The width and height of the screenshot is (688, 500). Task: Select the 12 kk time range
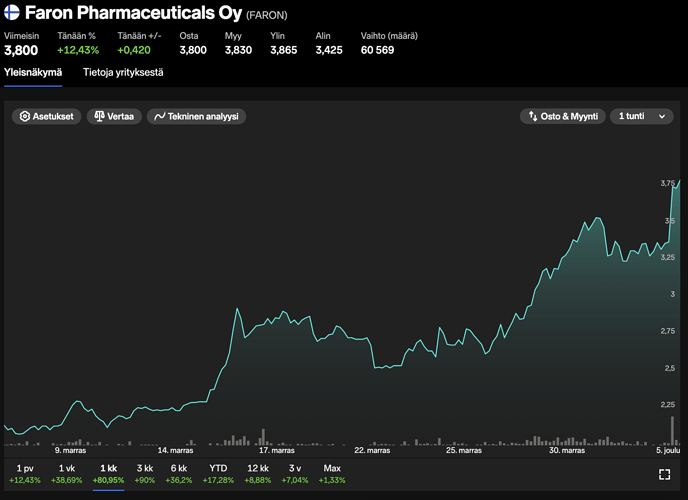[x=258, y=474]
